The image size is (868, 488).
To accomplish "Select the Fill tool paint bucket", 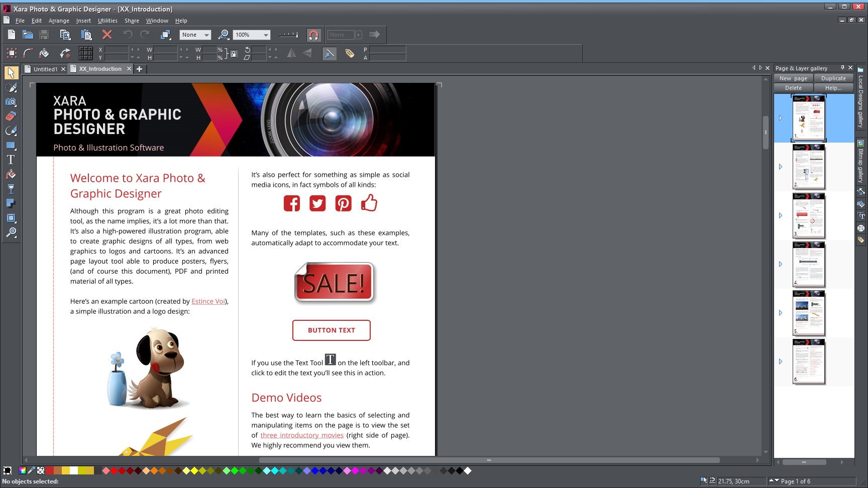I will 11,174.
